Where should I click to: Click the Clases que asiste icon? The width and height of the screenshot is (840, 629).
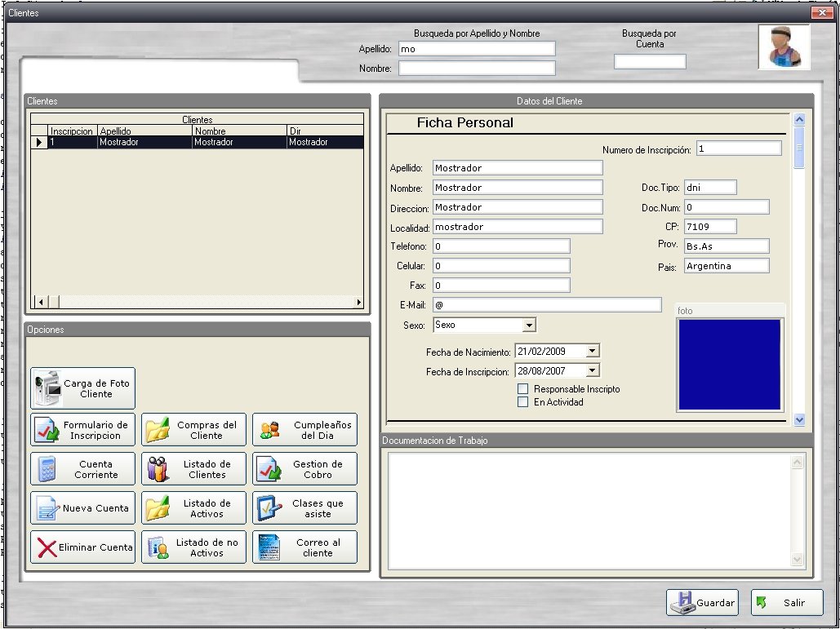click(269, 508)
